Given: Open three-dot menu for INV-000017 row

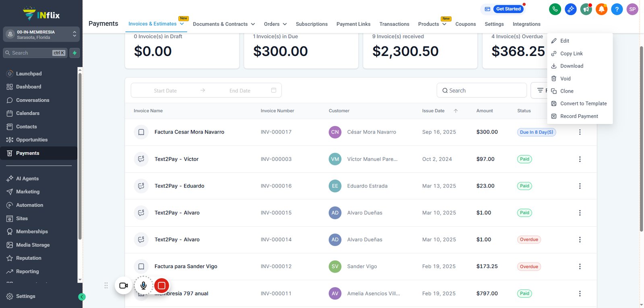Looking at the screenshot, I should point(580,132).
